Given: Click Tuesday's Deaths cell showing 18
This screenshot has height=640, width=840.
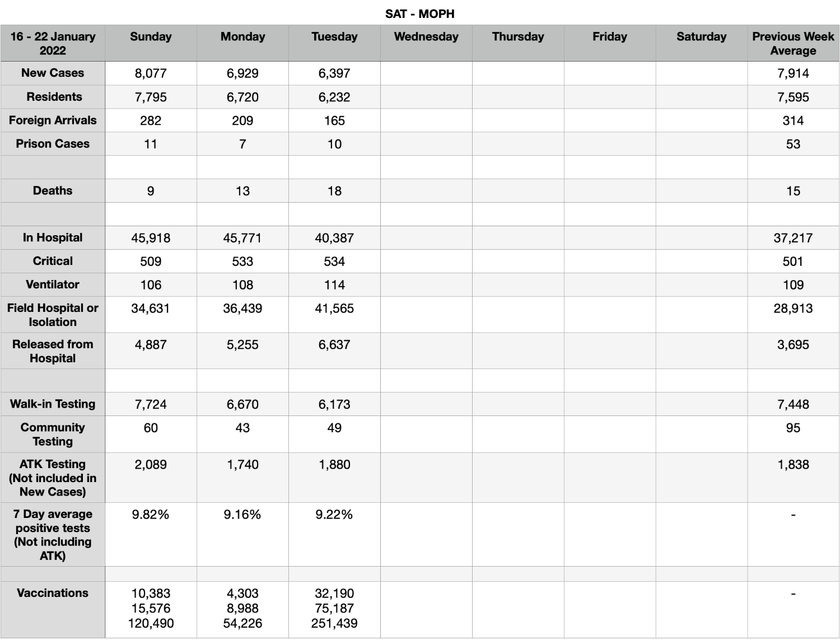Looking at the screenshot, I should pyautogui.click(x=334, y=191).
